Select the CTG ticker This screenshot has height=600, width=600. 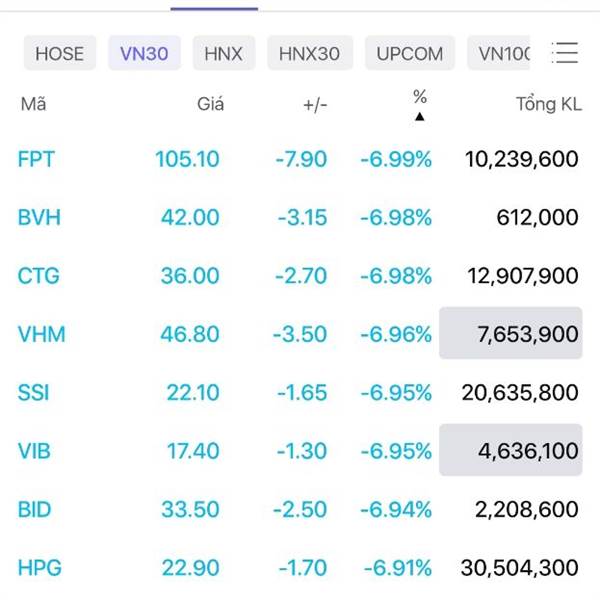coord(39,276)
